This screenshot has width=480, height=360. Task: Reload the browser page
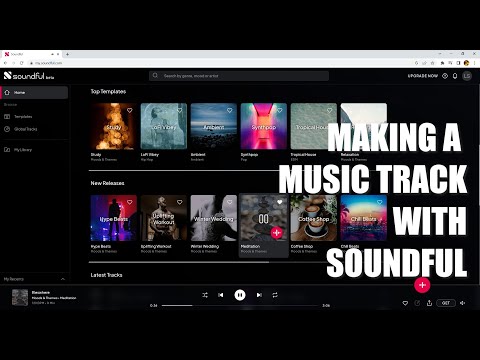[22, 63]
